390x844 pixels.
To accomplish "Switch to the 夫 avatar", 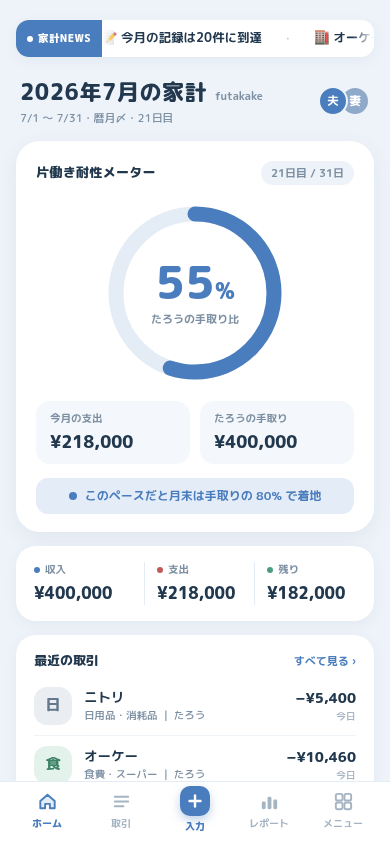I will (x=332, y=101).
